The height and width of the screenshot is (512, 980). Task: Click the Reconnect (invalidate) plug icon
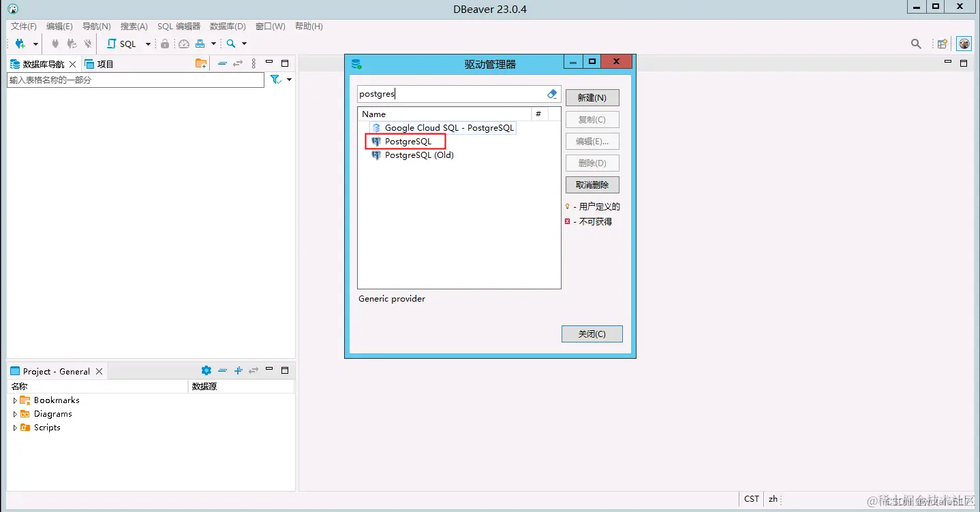tap(72, 44)
